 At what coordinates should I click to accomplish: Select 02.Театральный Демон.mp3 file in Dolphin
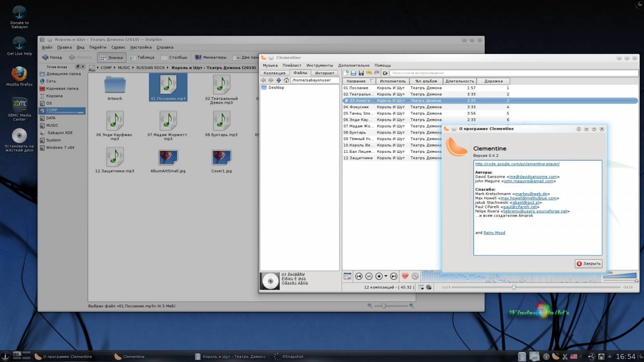[x=221, y=89]
